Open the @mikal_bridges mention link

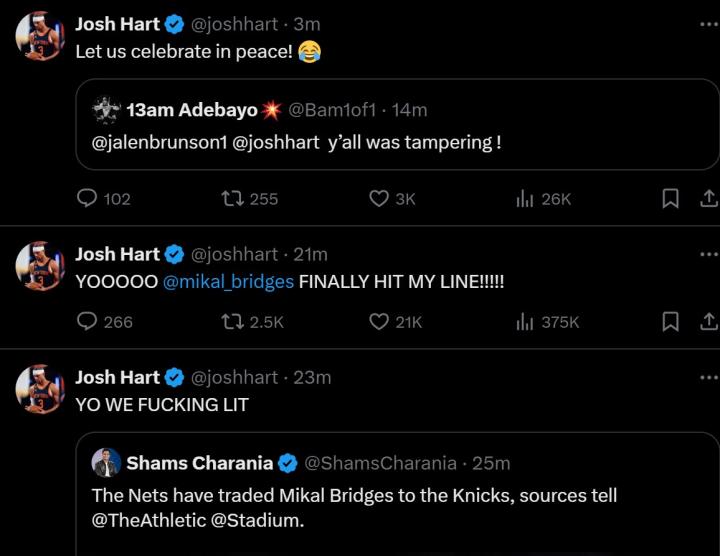tap(228, 282)
